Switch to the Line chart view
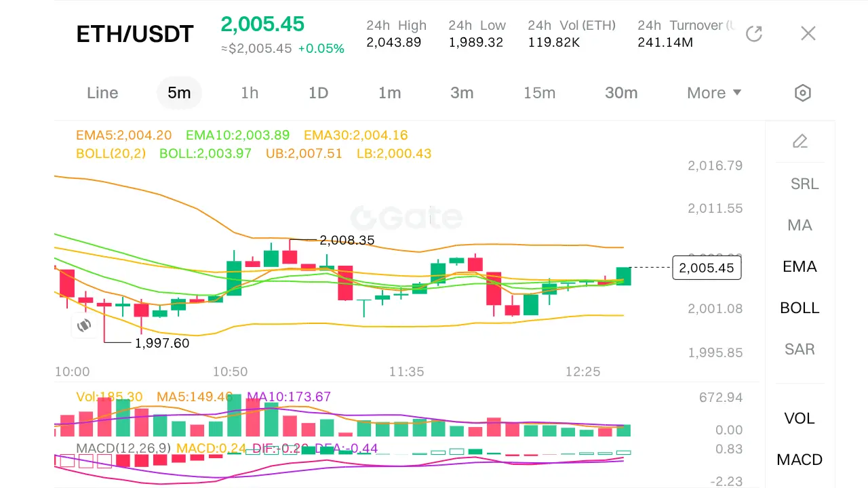This screenshot has width=868, height=488. (x=102, y=93)
